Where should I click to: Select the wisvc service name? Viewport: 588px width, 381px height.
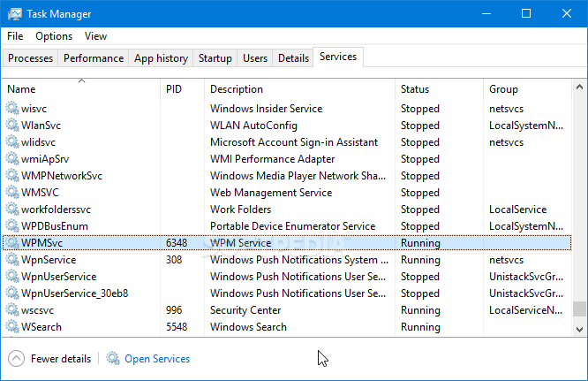34,109
